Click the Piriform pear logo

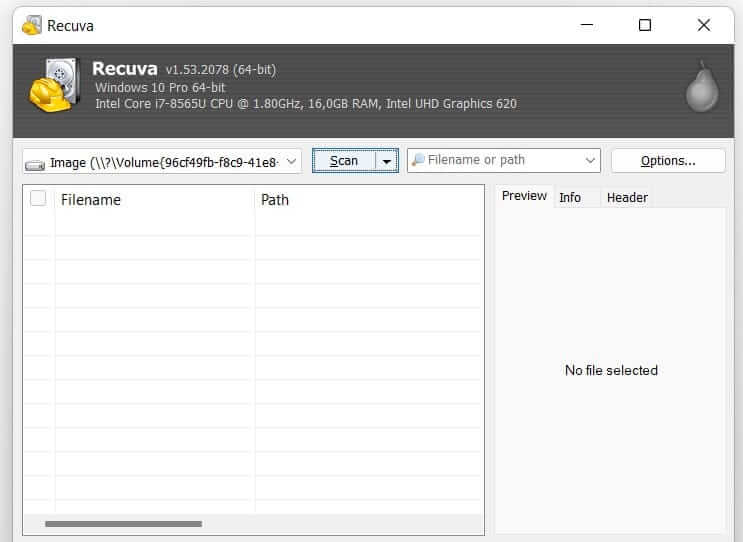coord(702,87)
